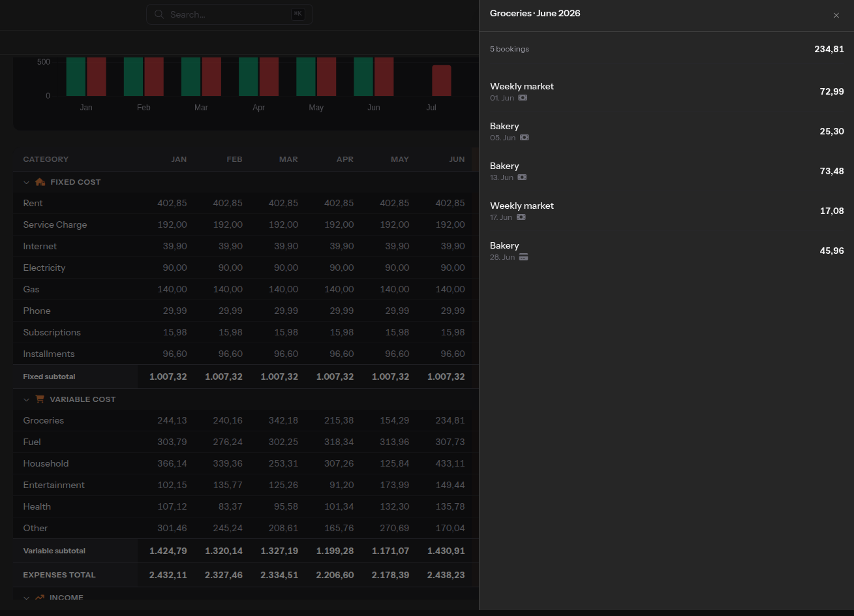Image resolution: width=854 pixels, height=616 pixels.
Task: Click the cash icon beside 17. Jun
Action: pyautogui.click(x=521, y=217)
